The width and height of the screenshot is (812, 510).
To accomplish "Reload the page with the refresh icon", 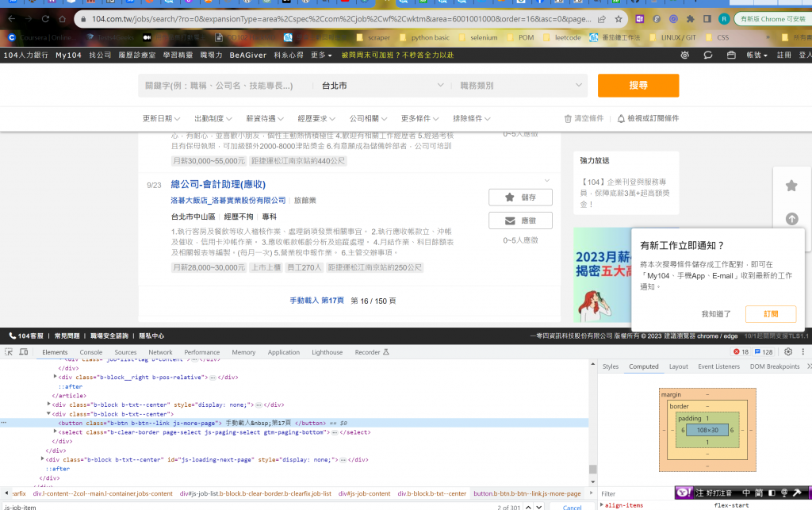I will (45, 19).
